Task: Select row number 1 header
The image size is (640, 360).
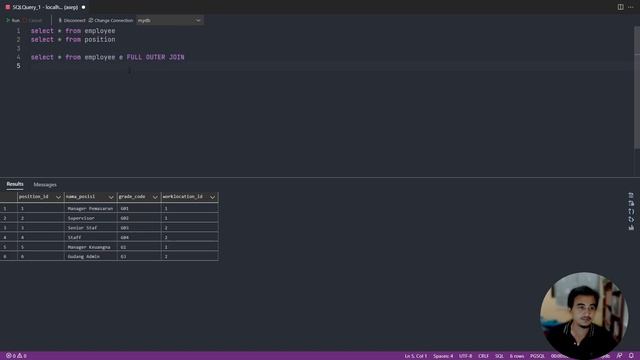Action: point(8,208)
